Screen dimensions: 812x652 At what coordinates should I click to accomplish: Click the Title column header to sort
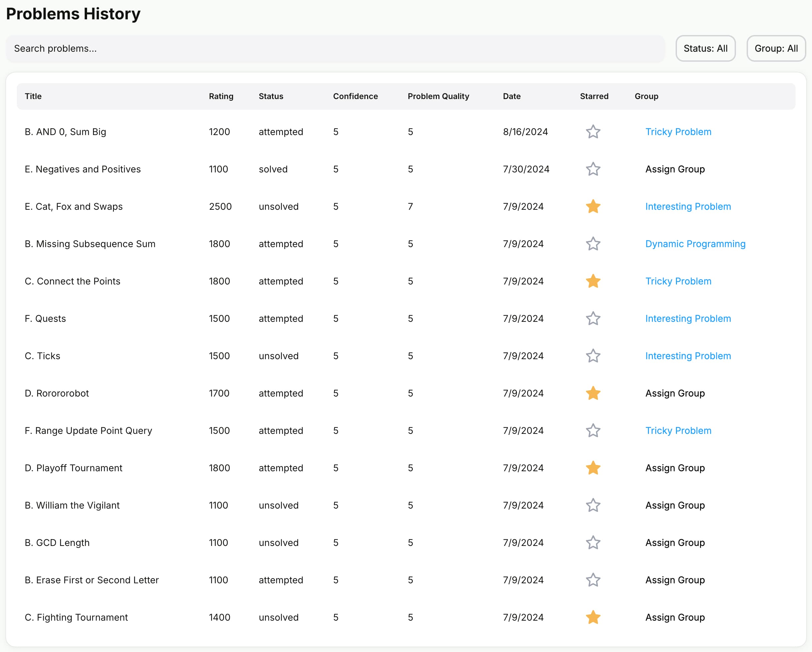(x=33, y=96)
